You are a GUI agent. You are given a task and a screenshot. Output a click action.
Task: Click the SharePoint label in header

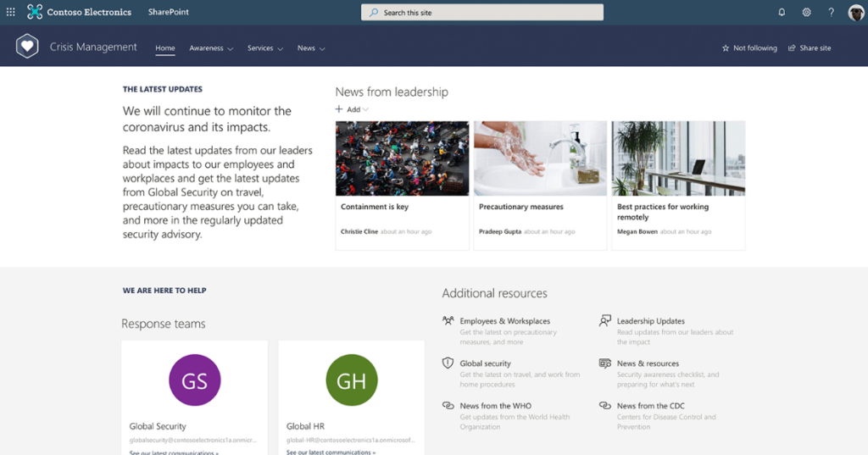click(169, 12)
